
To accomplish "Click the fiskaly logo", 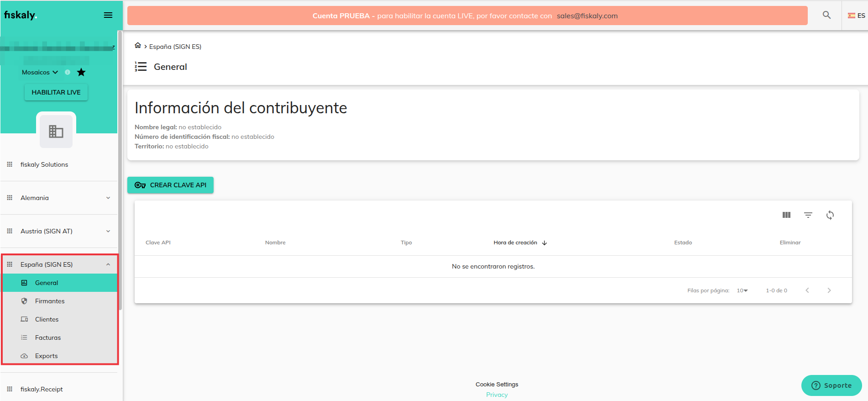I will point(20,15).
